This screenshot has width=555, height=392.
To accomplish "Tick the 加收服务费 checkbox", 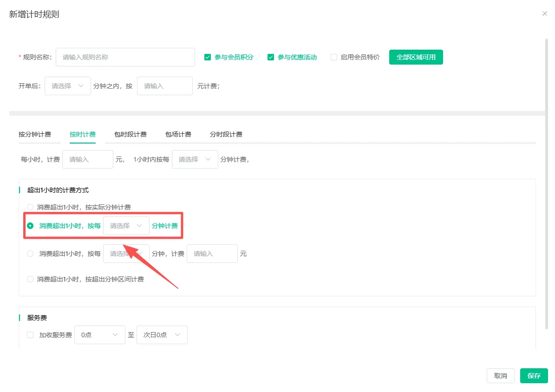I will [30, 335].
